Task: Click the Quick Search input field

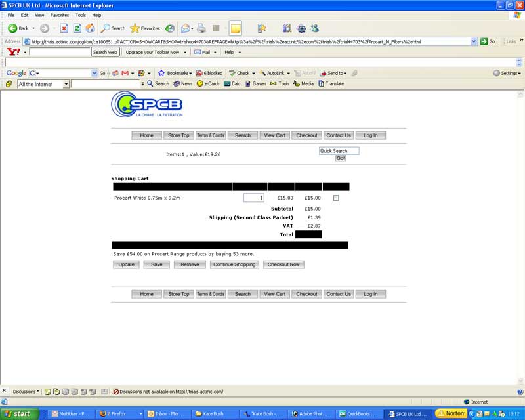Action: tap(339, 150)
